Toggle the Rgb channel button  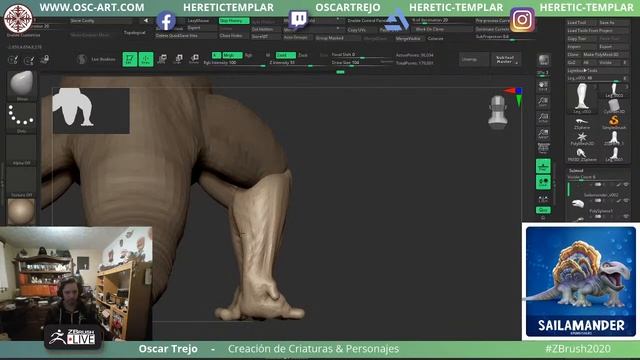pyautogui.click(x=248, y=55)
